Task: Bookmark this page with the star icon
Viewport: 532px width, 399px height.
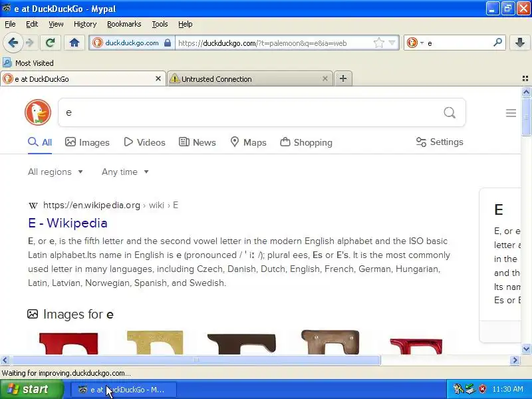Action: (x=378, y=43)
